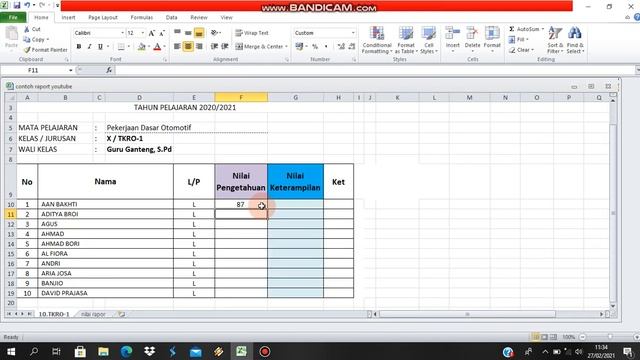Screen dimensions: 640x360
Task: Switch to Page Layout tab
Action: (103, 18)
